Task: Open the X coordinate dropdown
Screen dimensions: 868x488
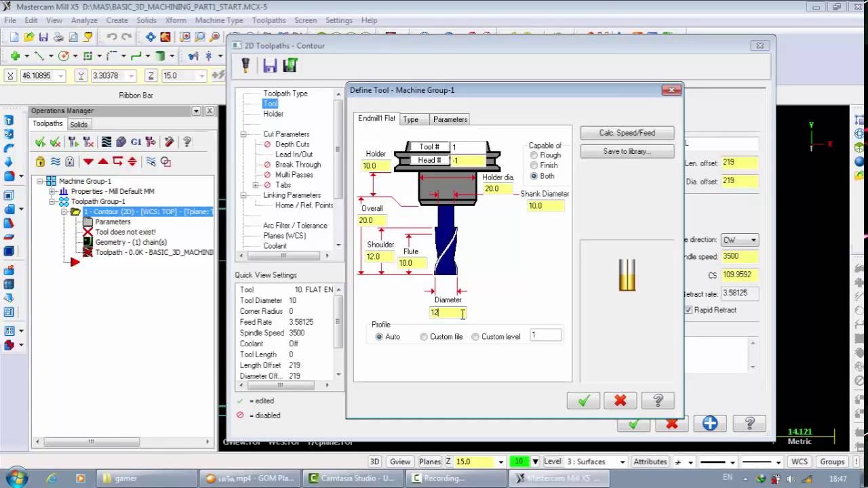Action: (61, 76)
